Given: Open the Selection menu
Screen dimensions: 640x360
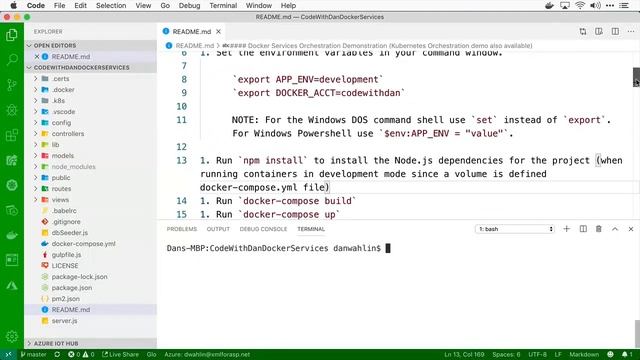Looking at the screenshot, I should 111,5.
